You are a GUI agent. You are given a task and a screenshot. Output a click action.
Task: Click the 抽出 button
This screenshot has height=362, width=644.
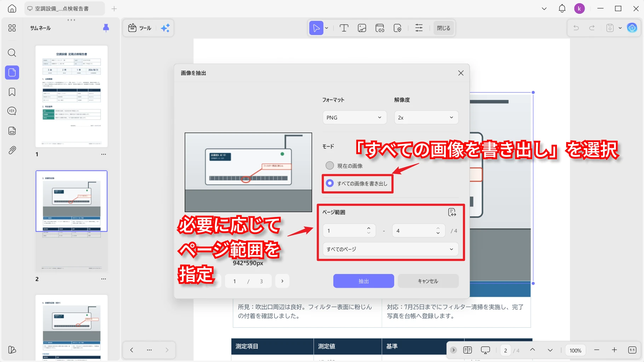pyautogui.click(x=364, y=281)
